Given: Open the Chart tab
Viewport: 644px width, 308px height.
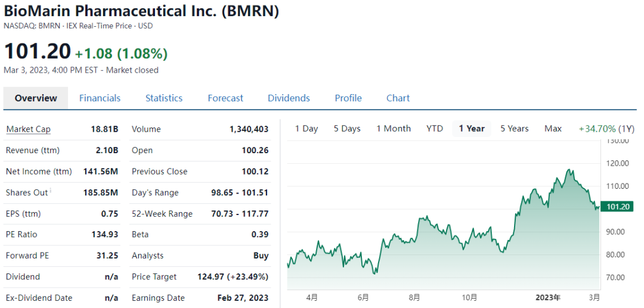Looking at the screenshot, I should click(x=398, y=98).
